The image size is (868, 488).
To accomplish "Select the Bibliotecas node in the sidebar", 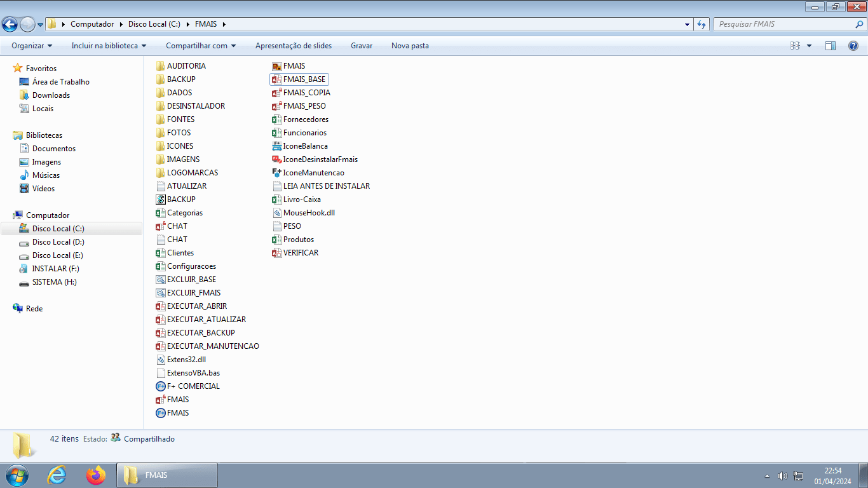I will [x=44, y=135].
